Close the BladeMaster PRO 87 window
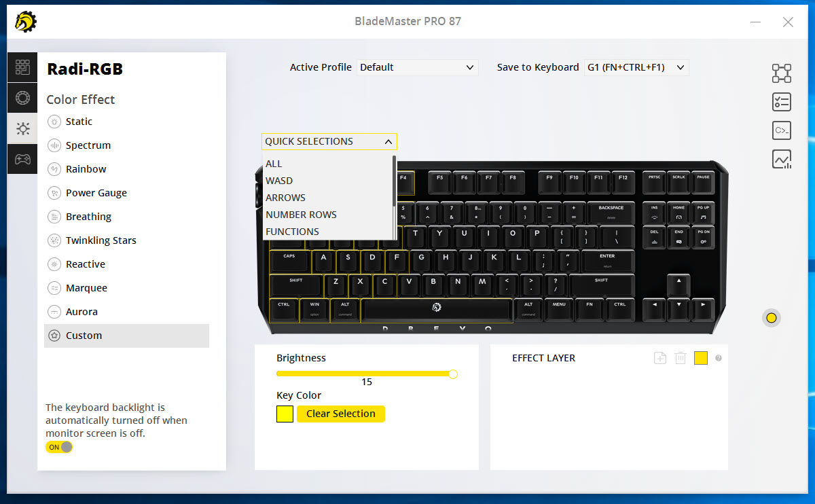This screenshot has width=815, height=504. tap(788, 22)
